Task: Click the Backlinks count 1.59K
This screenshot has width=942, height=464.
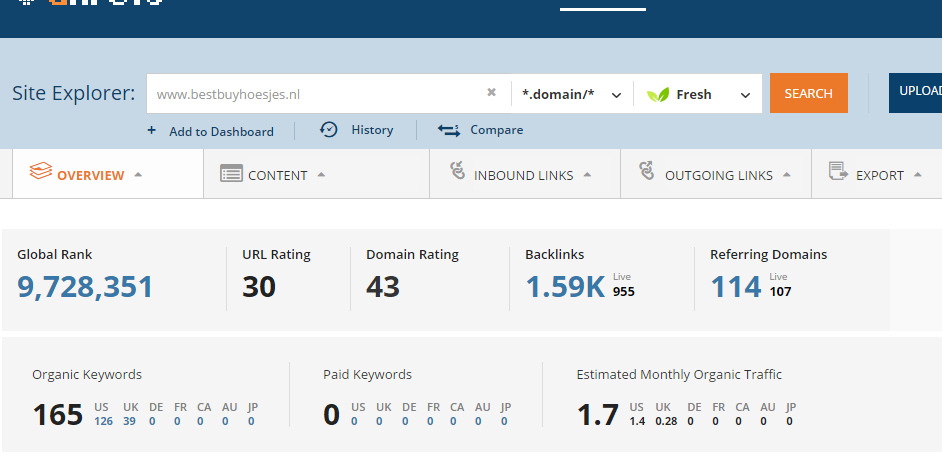Action: [565, 287]
